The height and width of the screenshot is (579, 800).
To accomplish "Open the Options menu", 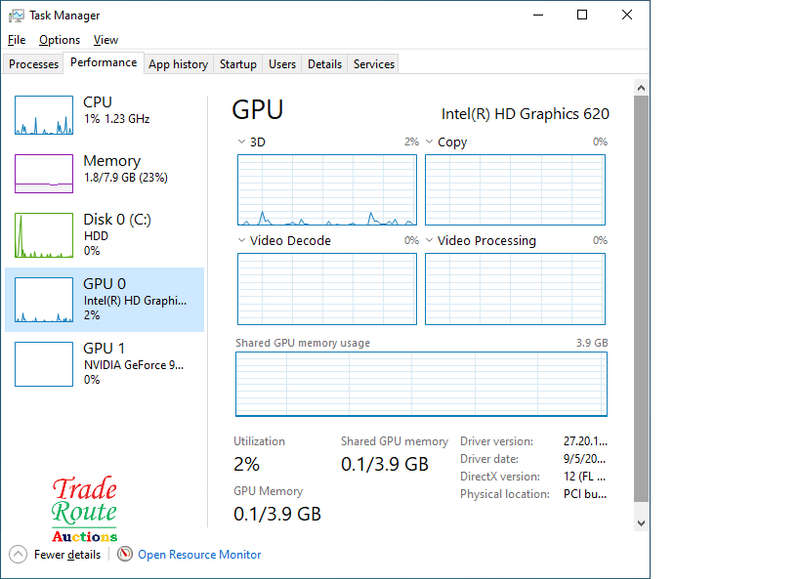I will click(59, 40).
